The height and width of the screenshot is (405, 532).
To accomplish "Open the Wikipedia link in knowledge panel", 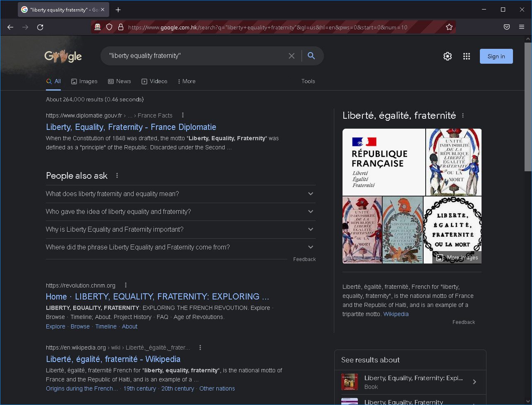I will [x=396, y=314].
